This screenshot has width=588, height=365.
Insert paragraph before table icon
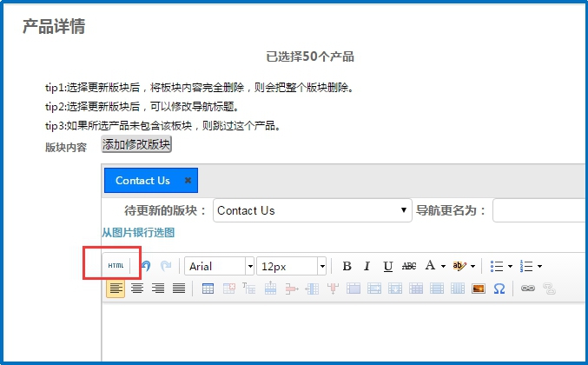coord(249,289)
